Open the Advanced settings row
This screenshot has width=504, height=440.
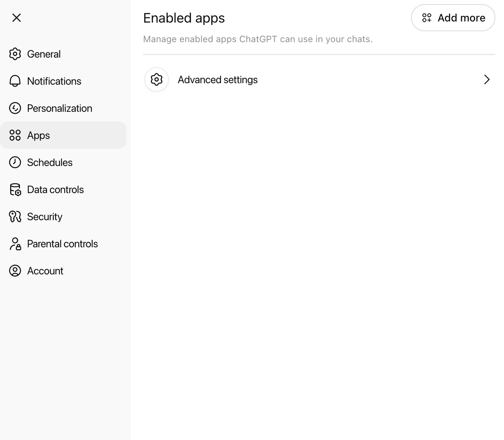click(x=218, y=80)
